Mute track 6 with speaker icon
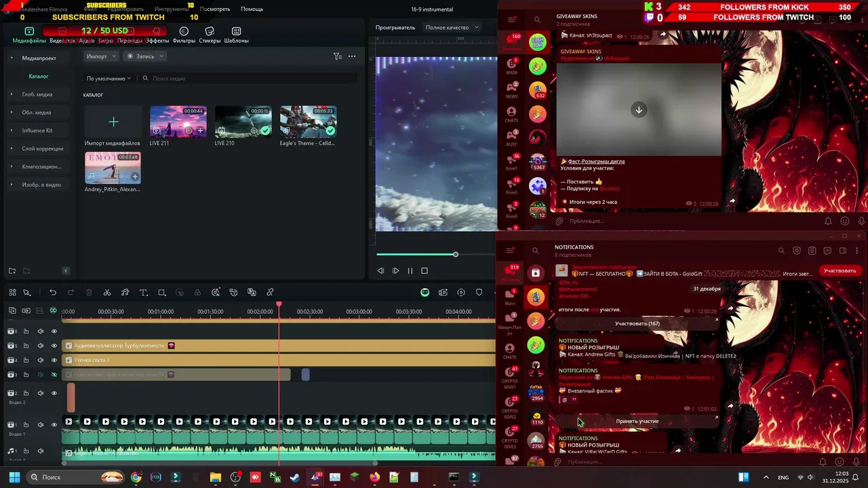The height and width of the screenshot is (488, 868). tap(40, 331)
